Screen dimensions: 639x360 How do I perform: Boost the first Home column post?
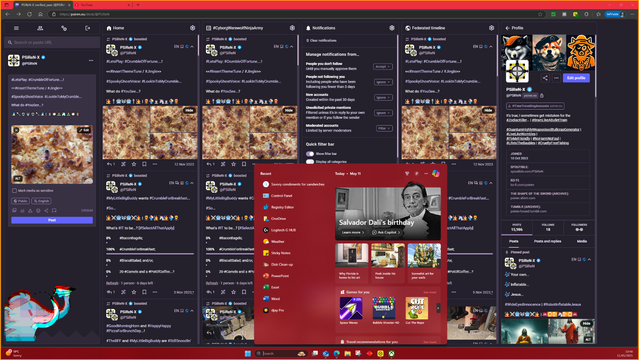123,164
